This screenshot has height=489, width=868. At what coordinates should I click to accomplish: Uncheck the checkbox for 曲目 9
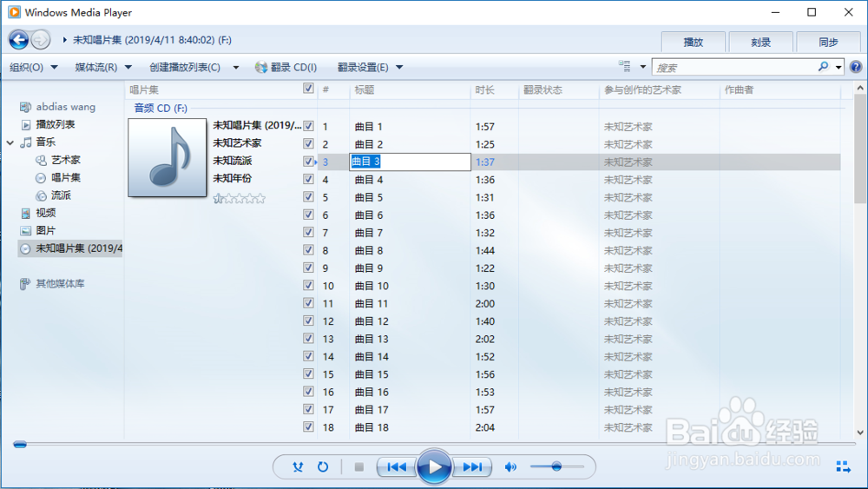[x=308, y=268]
